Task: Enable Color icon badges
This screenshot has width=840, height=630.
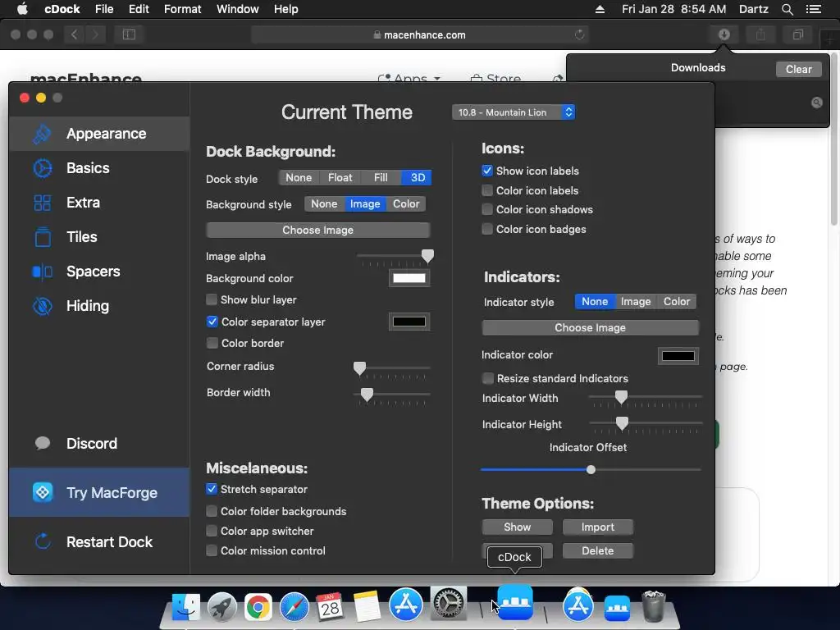Action: pyautogui.click(x=487, y=230)
